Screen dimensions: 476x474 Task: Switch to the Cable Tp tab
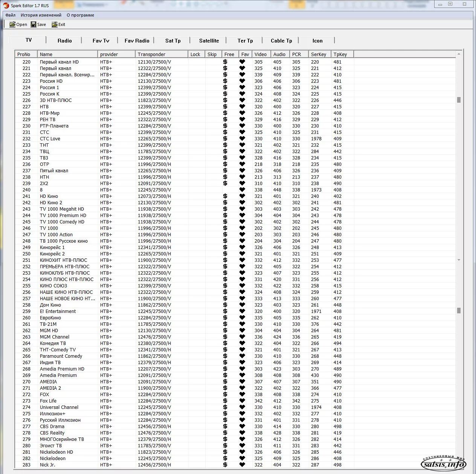(281, 41)
